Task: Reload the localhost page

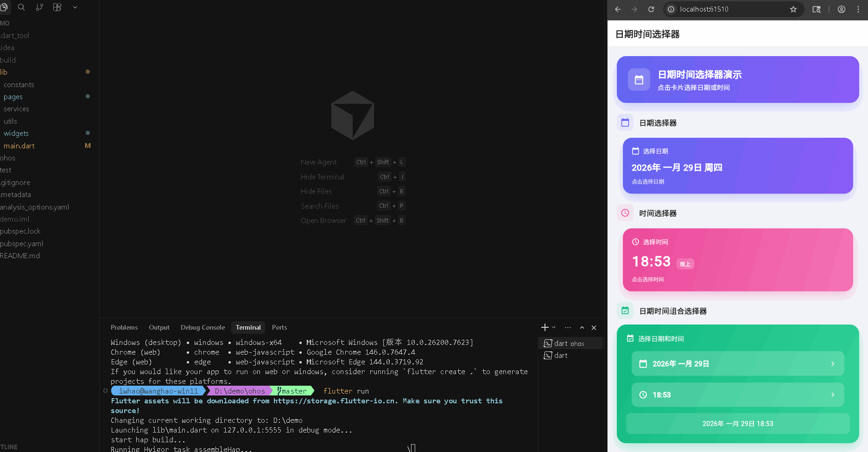Action: point(651,9)
